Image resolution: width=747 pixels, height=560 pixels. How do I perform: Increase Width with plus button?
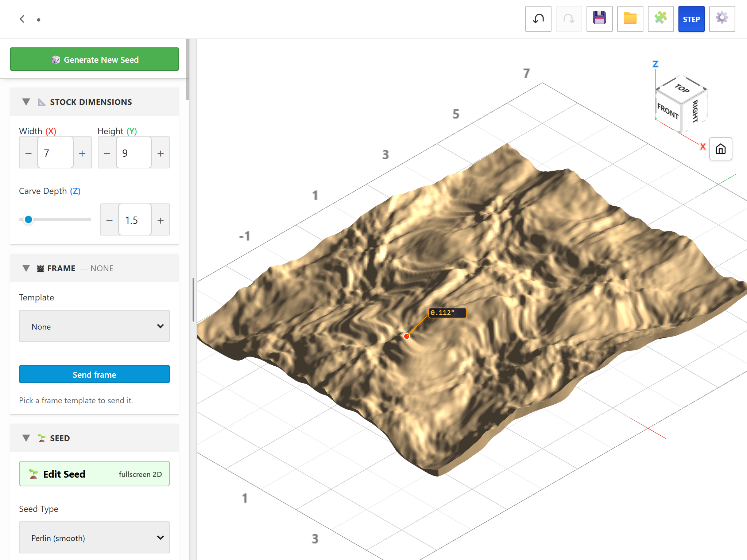coord(82,153)
